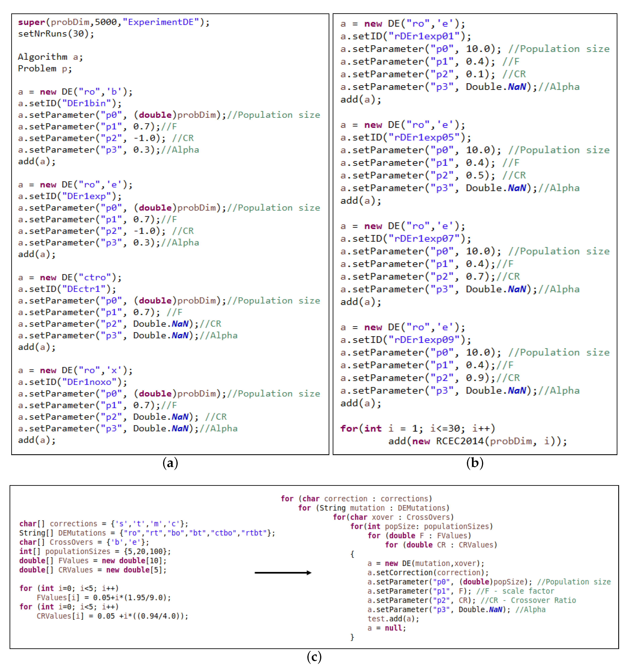Click the setID("rDEr1exp09") line
632x672 pixels.
pos(406,340)
